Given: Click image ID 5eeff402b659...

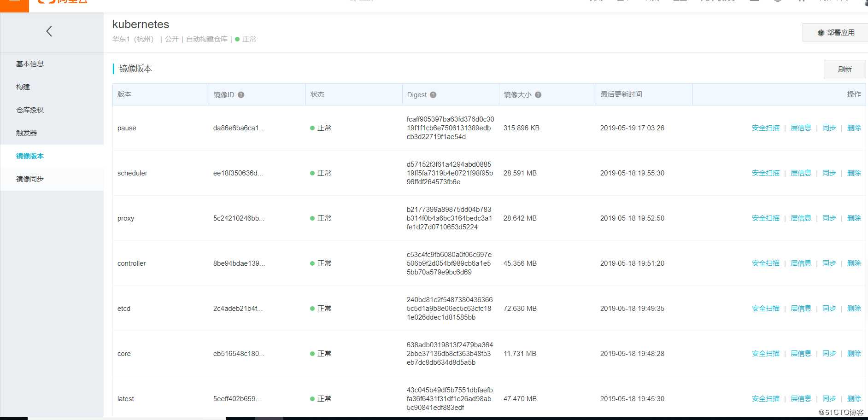Looking at the screenshot, I should [237, 399].
